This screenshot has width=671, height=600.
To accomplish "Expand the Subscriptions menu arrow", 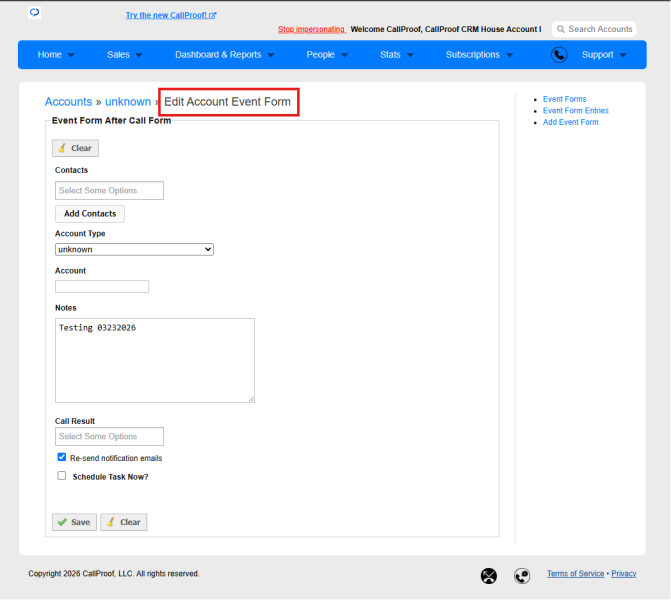I will point(510,55).
